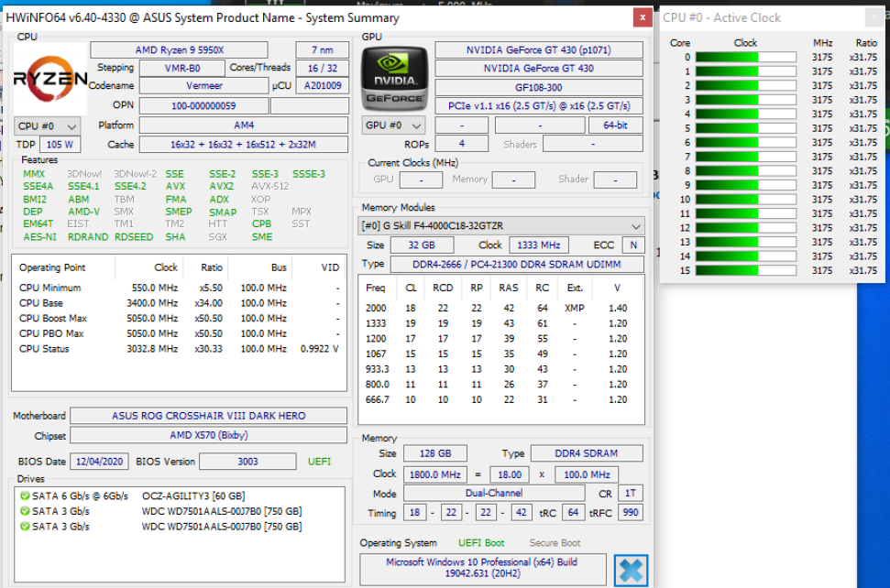890x588 pixels.
Task: Click the AM4 platform field
Action: click(x=244, y=125)
